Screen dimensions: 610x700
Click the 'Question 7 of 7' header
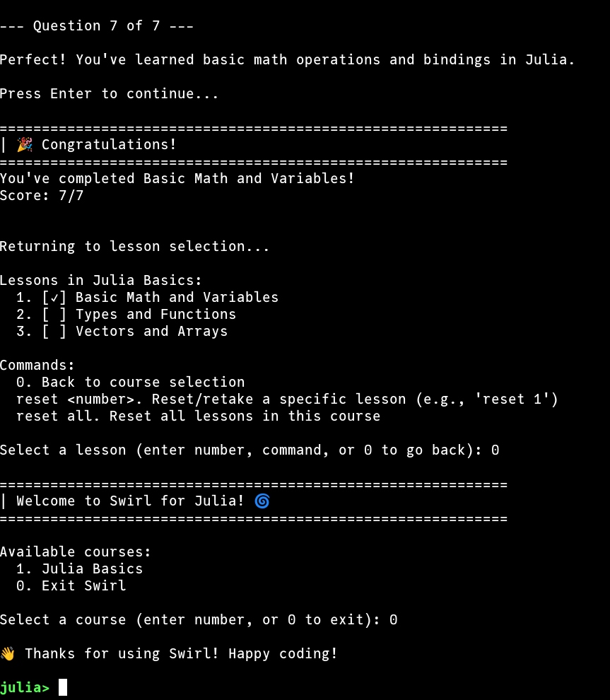click(97, 26)
